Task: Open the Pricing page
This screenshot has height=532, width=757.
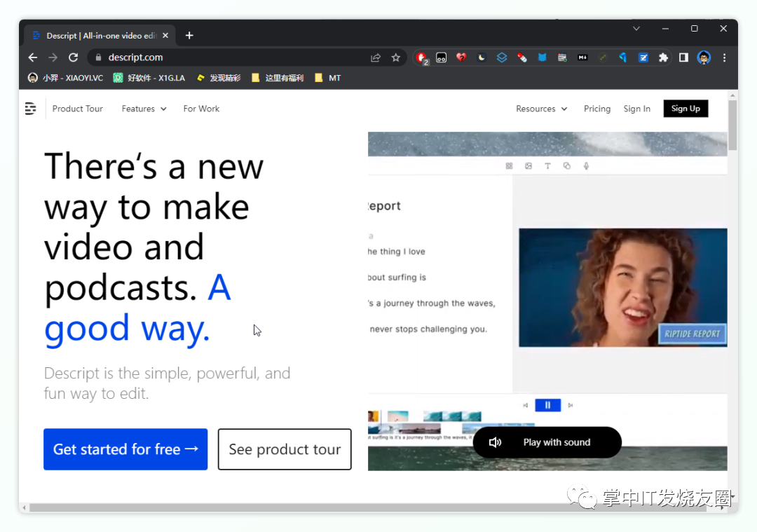Action: [597, 109]
